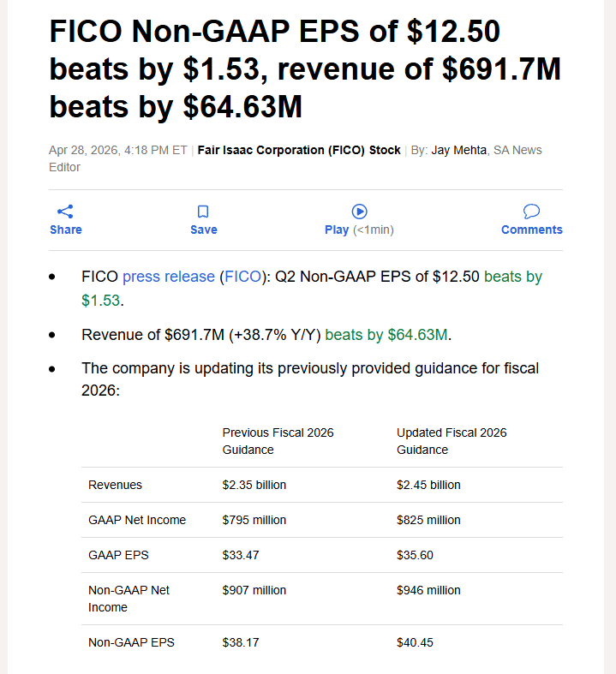Viewport: 616px width, 674px height.
Task: Open Fair Isaac Corporation (FICO) Stock link
Action: click(299, 150)
